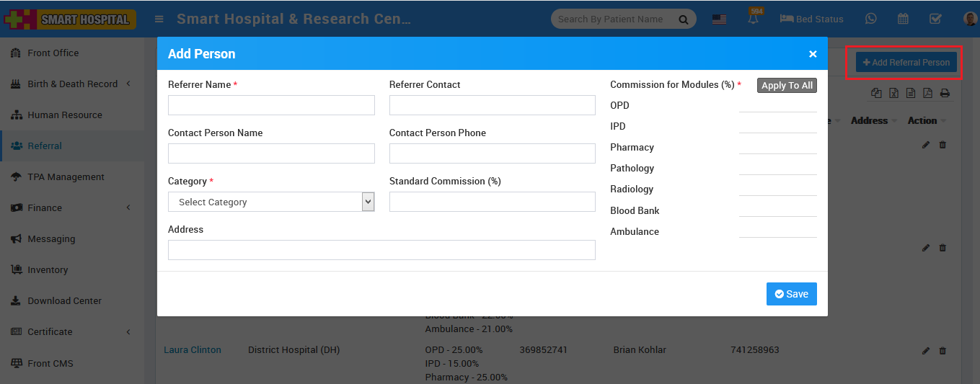Click the Save button
Screen dimensions: 980x384
[791, 294]
